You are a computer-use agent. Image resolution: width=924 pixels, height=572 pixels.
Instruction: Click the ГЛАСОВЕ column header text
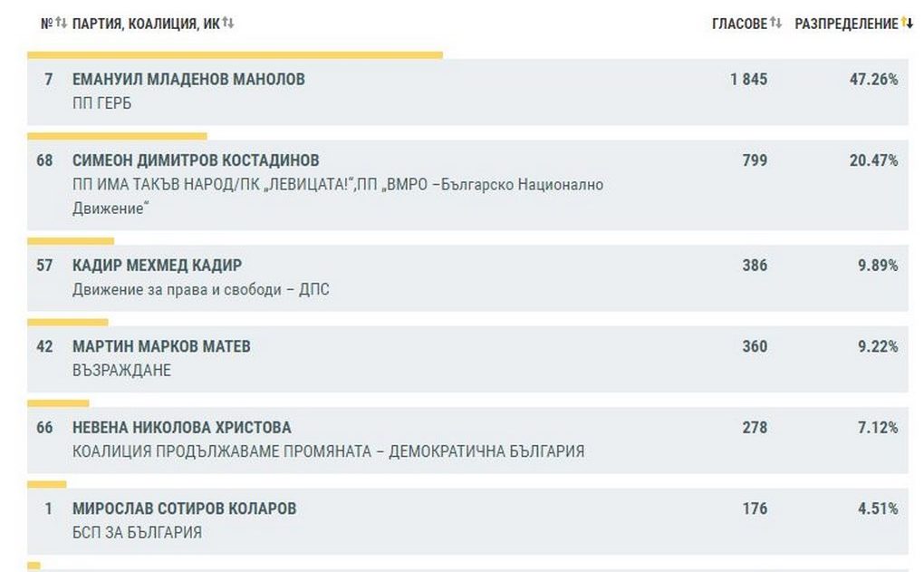[x=739, y=24]
